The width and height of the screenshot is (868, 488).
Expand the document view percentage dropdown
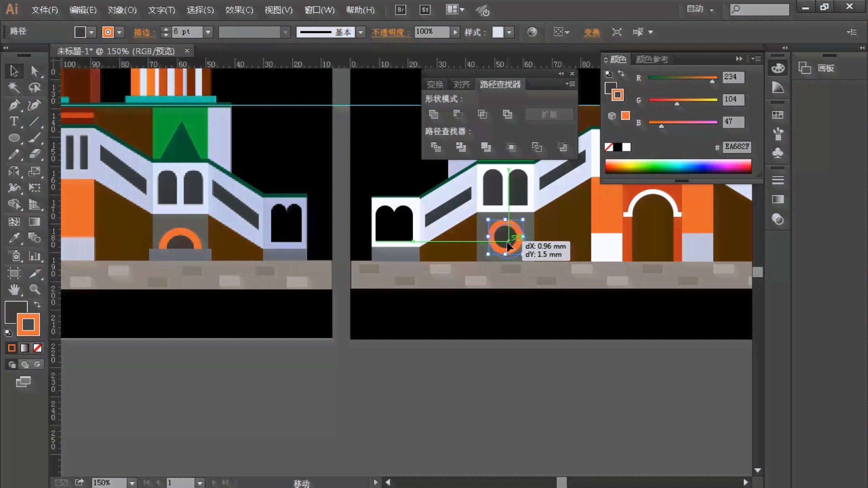(132, 483)
